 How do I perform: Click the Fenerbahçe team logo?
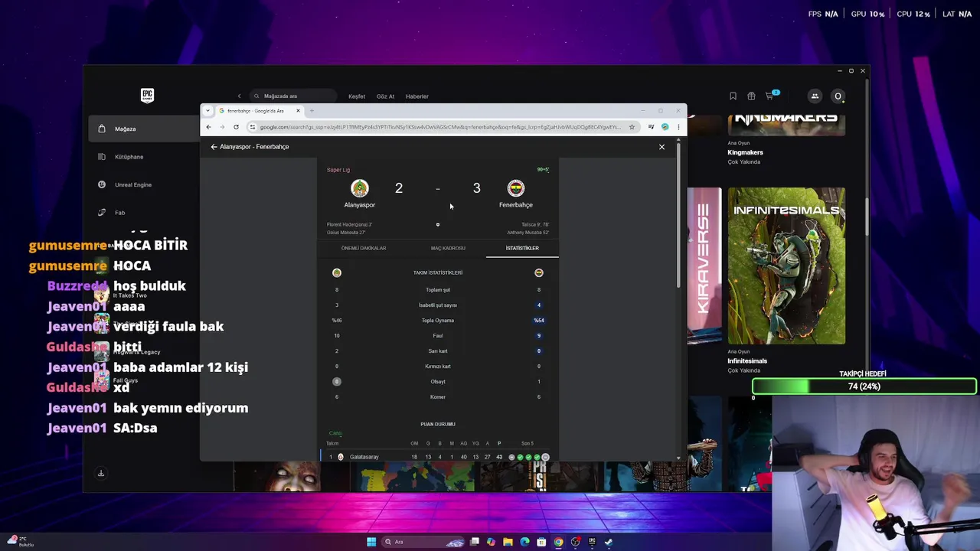point(516,188)
